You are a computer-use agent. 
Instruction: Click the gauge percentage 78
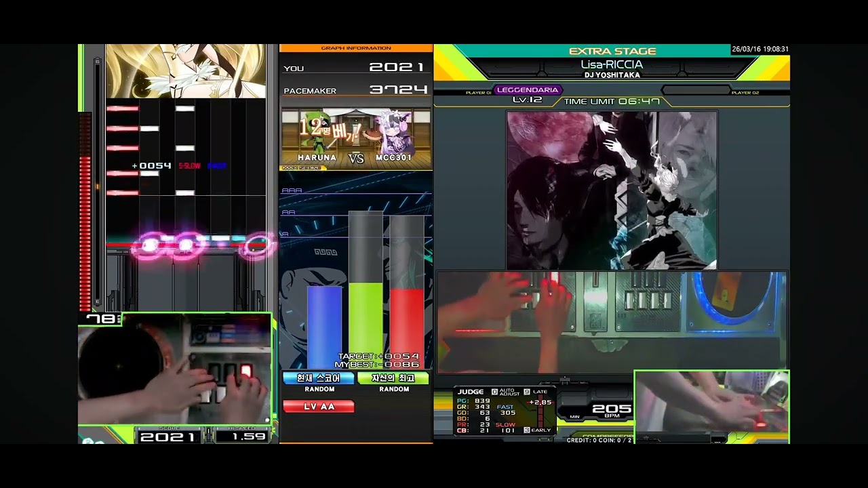pyautogui.click(x=101, y=319)
